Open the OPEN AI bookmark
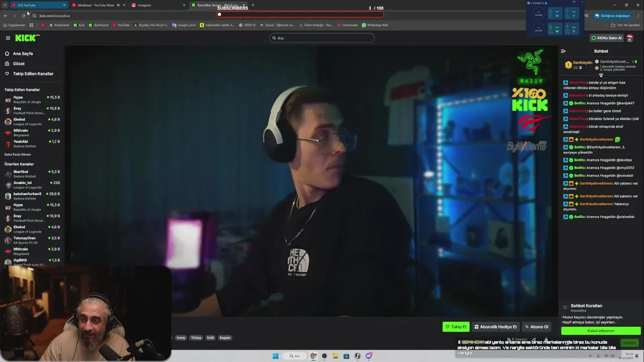The width and height of the screenshot is (644, 362). 247,25
